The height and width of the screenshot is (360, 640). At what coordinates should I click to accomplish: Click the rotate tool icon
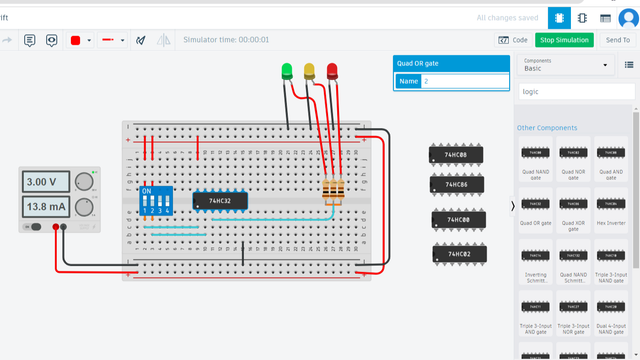141,40
